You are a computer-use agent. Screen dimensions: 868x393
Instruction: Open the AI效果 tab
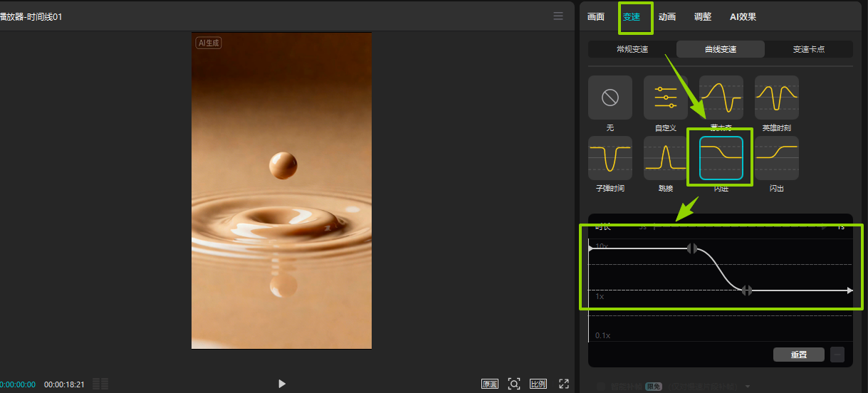[x=743, y=17]
